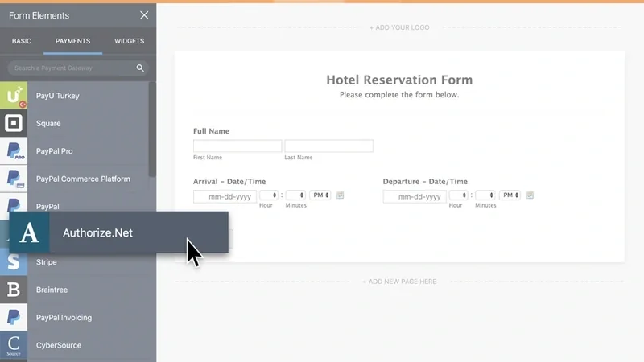This screenshot has width=644, height=362.
Task: Click the Square gateway logo icon
Action: [x=14, y=123]
